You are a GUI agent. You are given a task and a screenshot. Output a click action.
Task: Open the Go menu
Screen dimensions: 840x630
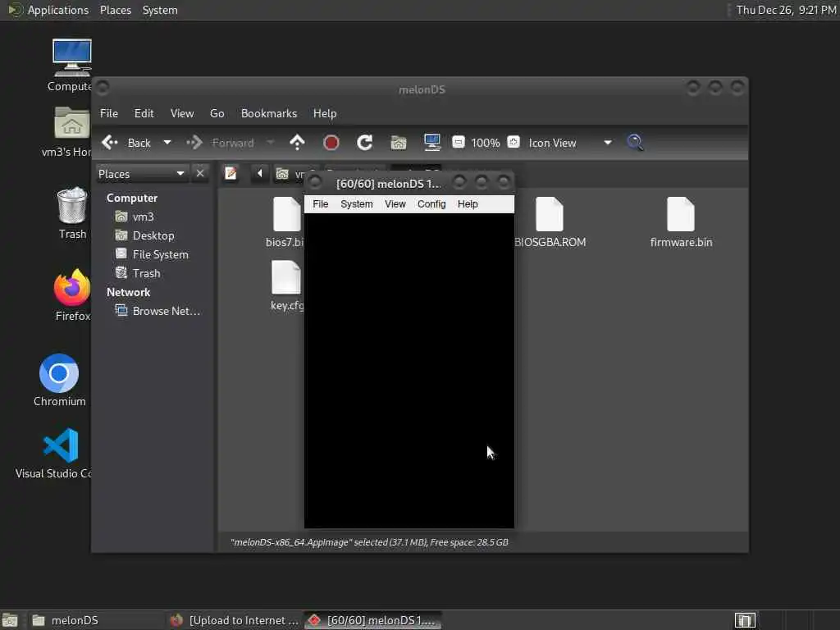(217, 113)
